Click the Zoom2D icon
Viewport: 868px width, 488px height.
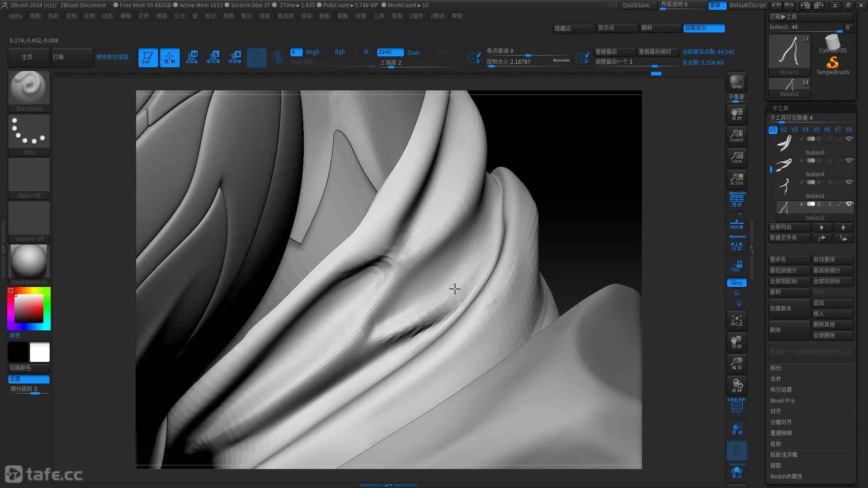(x=736, y=136)
